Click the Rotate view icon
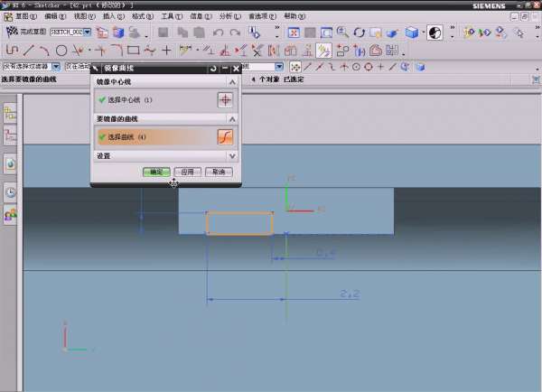 pos(360,32)
